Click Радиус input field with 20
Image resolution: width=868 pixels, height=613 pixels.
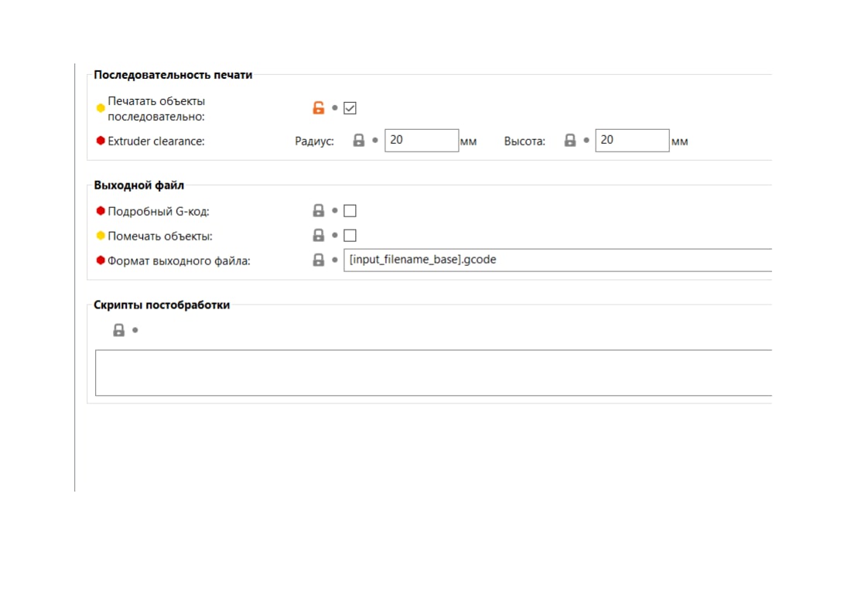pos(422,141)
